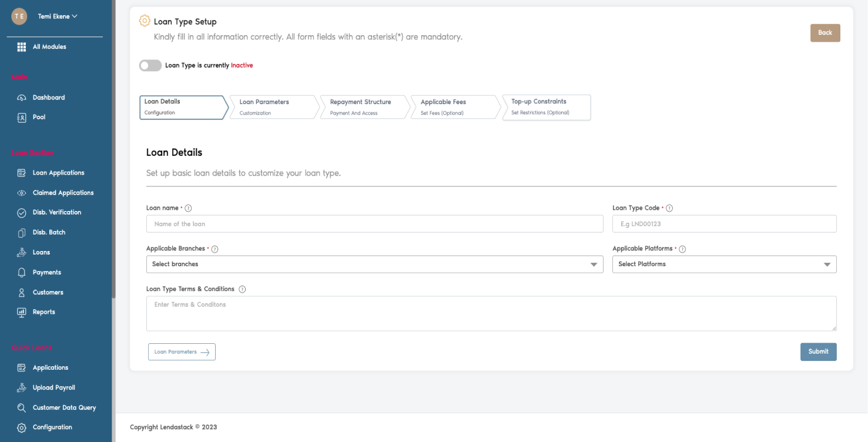Open the Select Platforms dropdown
The image size is (868, 442).
tap(724, 264)
